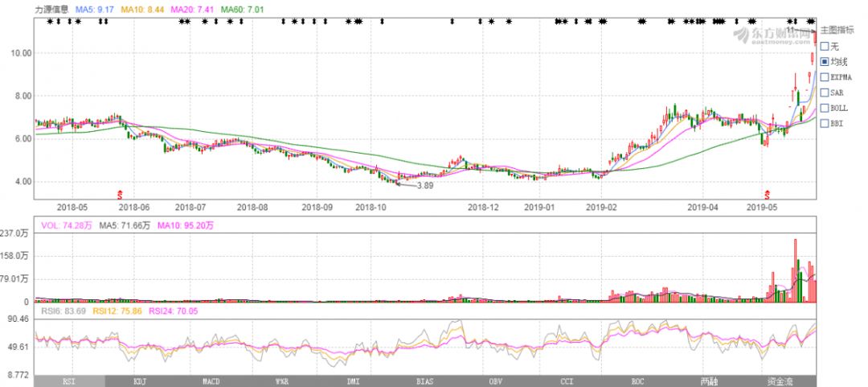868x387 pixels.
Task: Click the RSI24: 70.05 label
Action: 173,311
